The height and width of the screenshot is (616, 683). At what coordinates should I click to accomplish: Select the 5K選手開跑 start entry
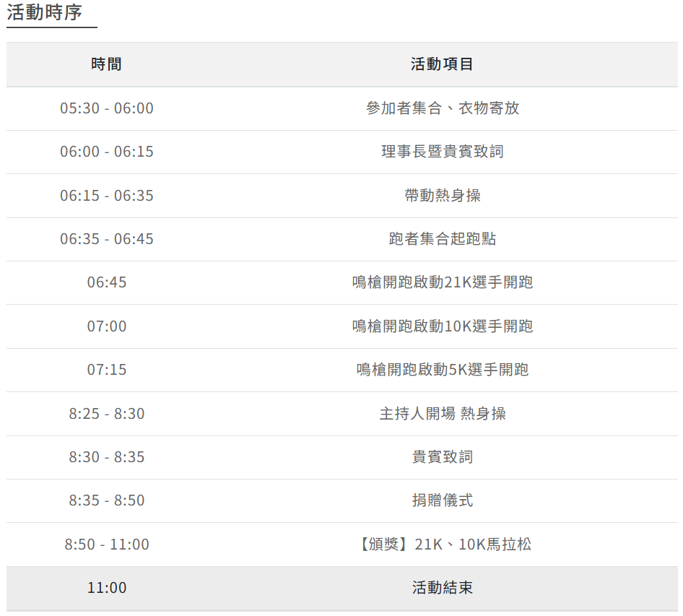(x=442, y=370)
